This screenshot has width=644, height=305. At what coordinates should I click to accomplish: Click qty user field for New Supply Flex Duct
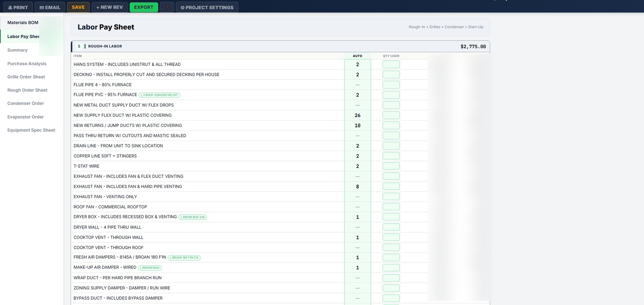(x=391, y=115)
